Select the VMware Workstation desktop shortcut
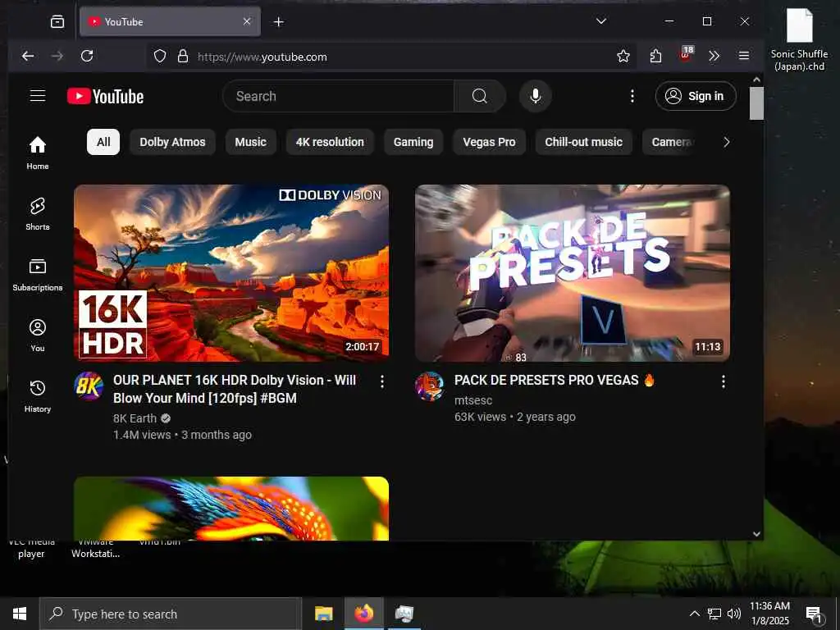 (95, 550)
